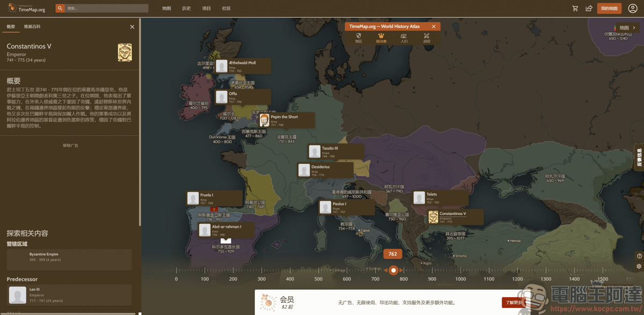The height and width of the screenshot is (315, 644).
Task: Open the Constantinos V card on the map
Action: (x=455, y=217)
